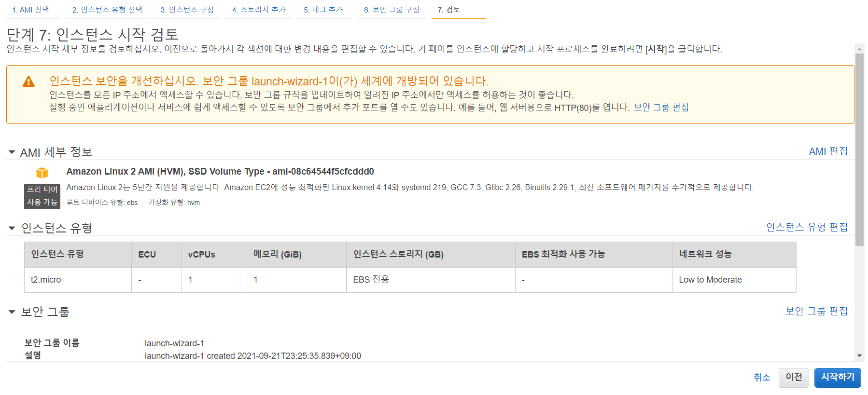The height and width of the screenshot is (395, 868).
Task: Click the 프리 티어 사용 가능 badge
Action: tap(42, 196)
